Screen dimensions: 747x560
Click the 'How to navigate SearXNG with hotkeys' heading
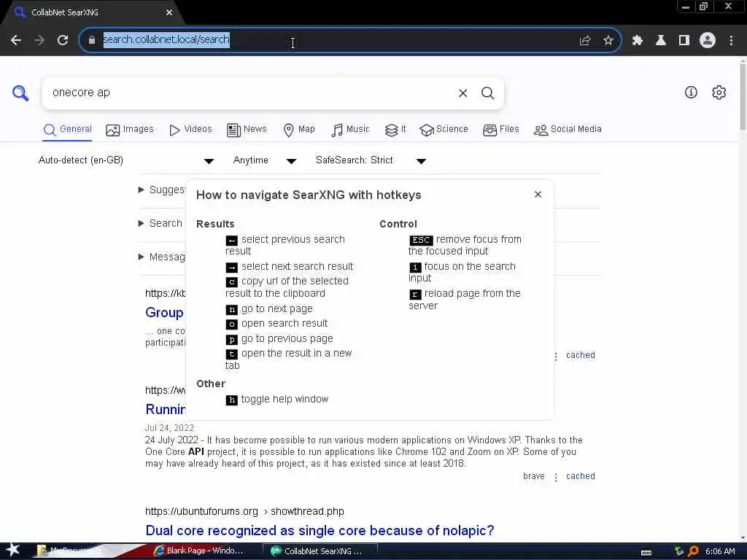[x=309, y=195]
